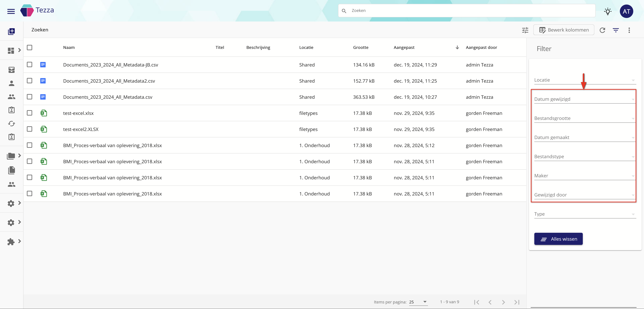Expand the folders sidebar chevron
This screenshot has height=309, width=644.
coord(19,156)
